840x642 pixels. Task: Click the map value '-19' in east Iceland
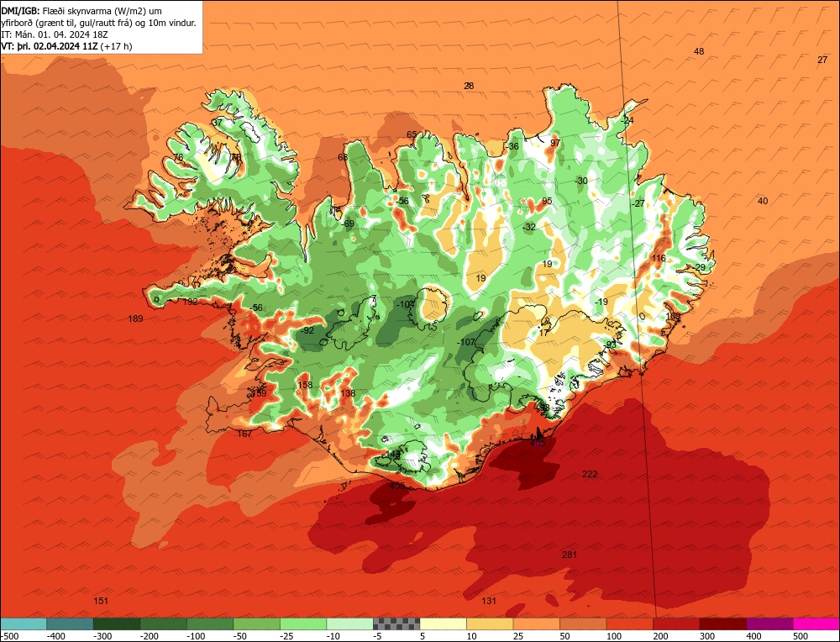601,302
